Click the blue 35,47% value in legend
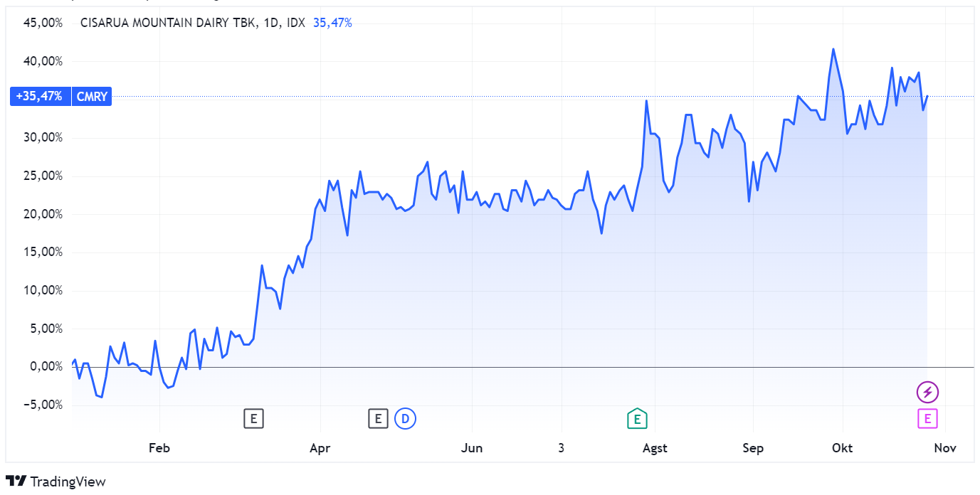This screenshot has height=495, width=980. click(332, 23)
